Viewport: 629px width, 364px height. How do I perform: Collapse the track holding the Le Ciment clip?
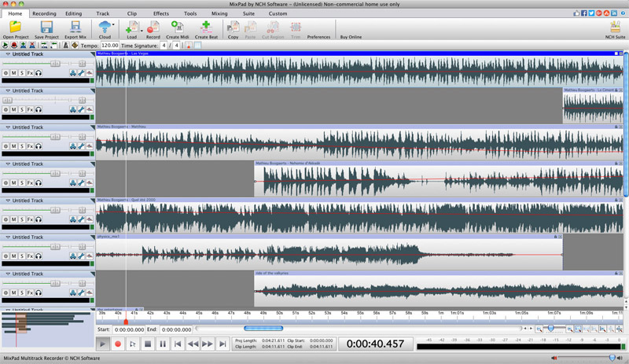click(8, 90)
